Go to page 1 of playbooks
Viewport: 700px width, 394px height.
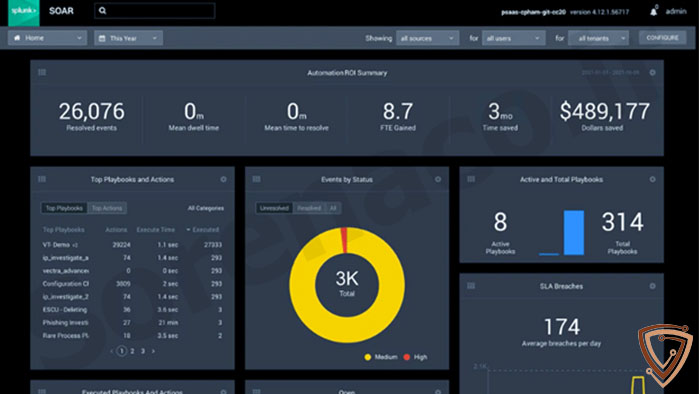click(121, 351)
